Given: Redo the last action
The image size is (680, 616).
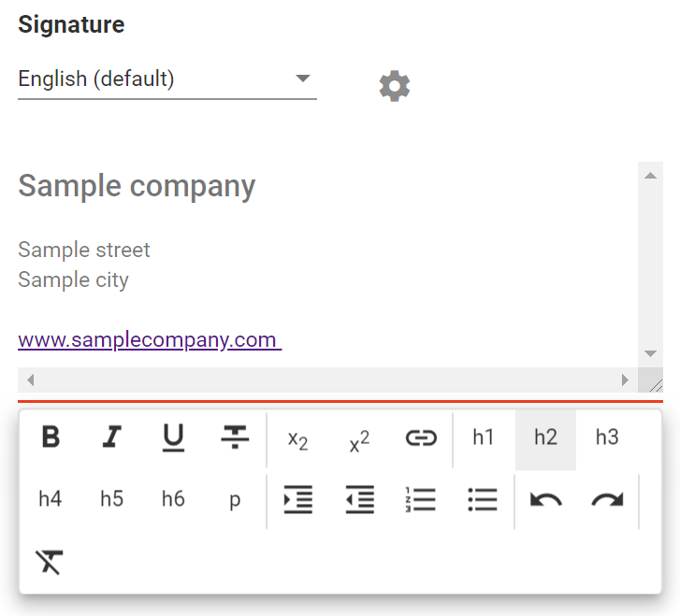Looking at the screenshot, I should [607, 500].
